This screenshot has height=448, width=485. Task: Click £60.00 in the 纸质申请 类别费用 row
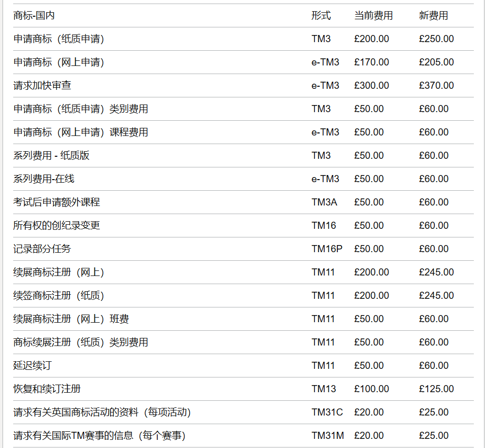point(434,109)
